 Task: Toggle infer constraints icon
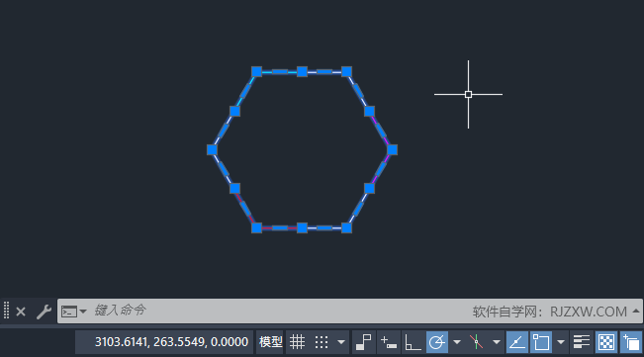click(363, 342)
